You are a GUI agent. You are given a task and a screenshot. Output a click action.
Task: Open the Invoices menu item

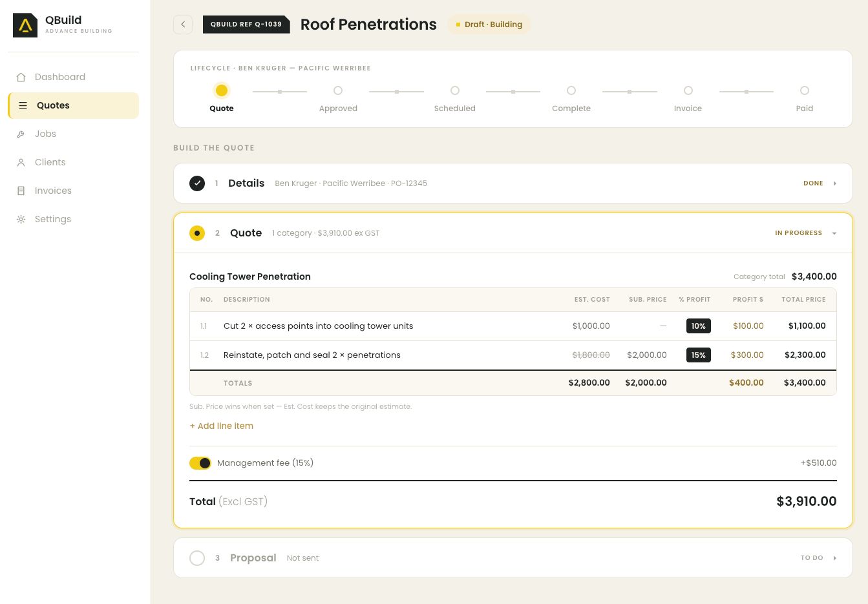pos(74,191)
